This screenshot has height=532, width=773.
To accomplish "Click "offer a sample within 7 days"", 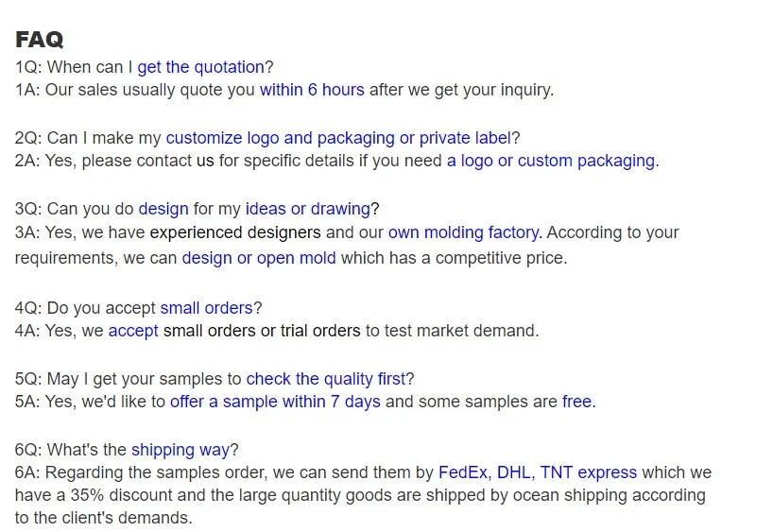I will point(275,403).
